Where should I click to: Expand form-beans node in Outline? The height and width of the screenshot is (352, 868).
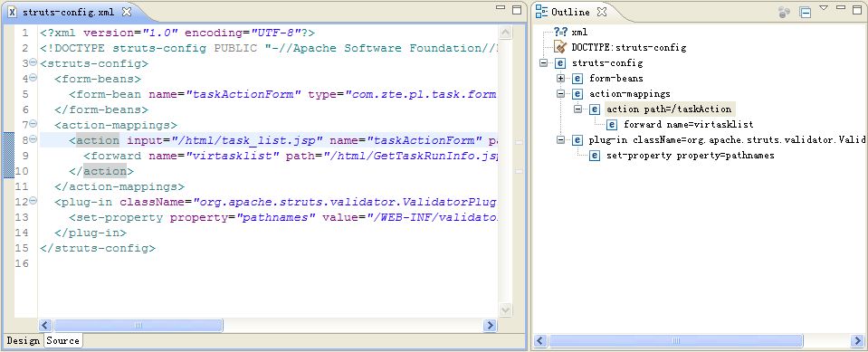point(561,79)
